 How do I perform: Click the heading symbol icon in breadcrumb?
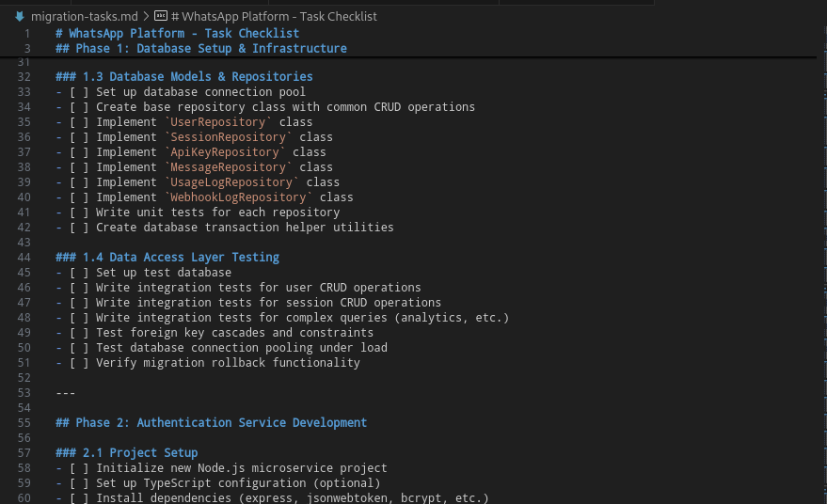[161, 16]
